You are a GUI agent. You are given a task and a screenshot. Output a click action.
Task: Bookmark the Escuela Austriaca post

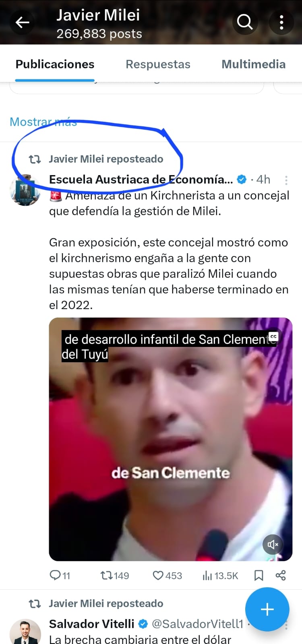click(x=259, y=576)
